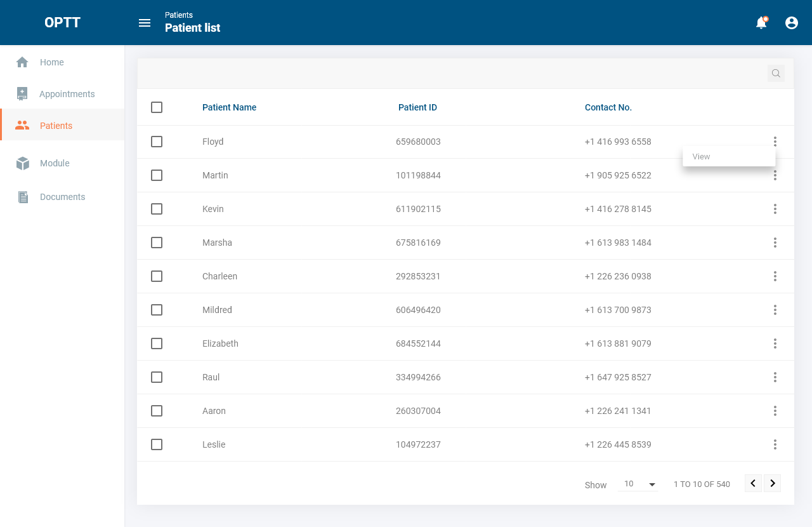Check the box for patient Floyd

(x=157, y=142)
